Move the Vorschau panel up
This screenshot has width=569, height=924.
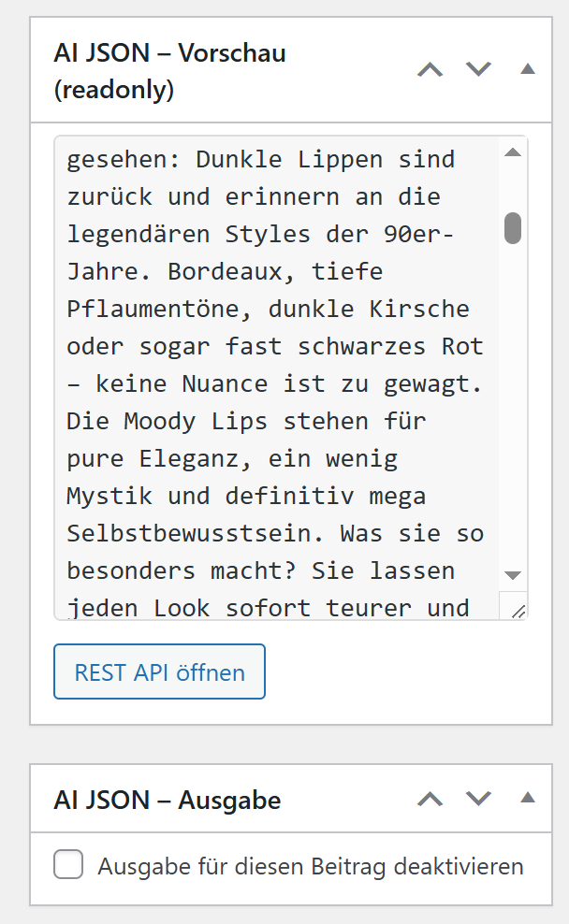pyautogui.click(x=430, y=69)
